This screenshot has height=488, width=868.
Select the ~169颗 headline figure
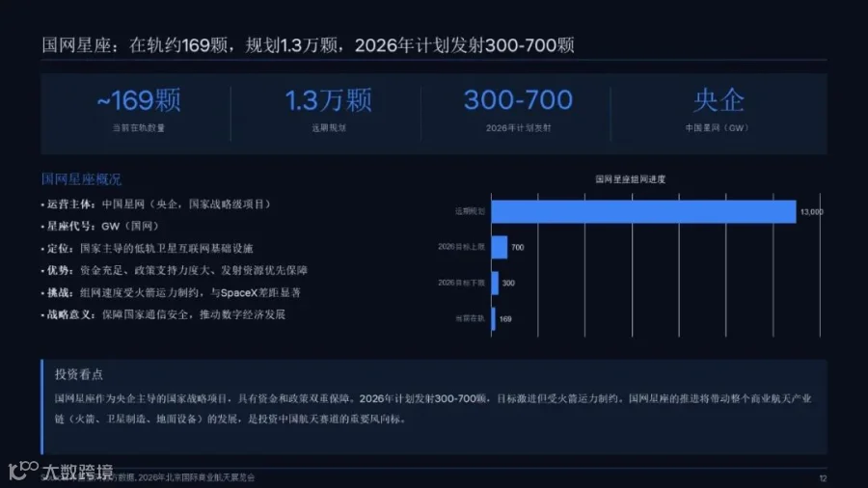[x=138, y=100]
